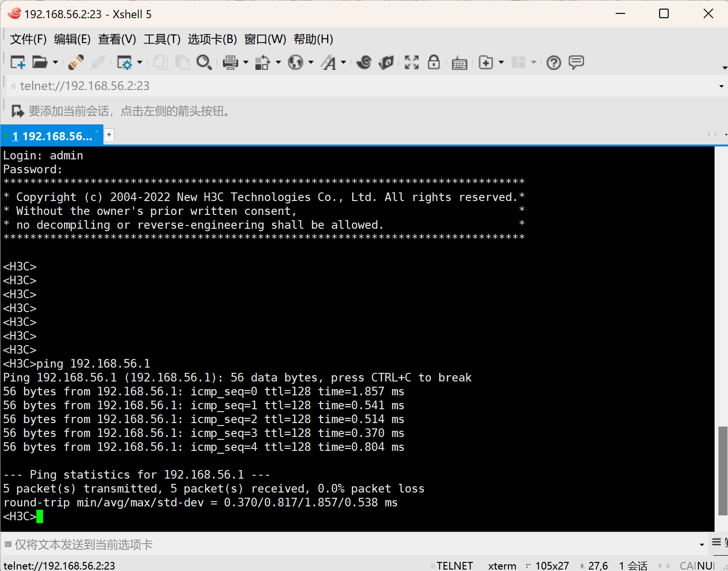Viewport: 728px width, 571px height.
Task: Open the compose bar target dropdown
Action: 702,545
